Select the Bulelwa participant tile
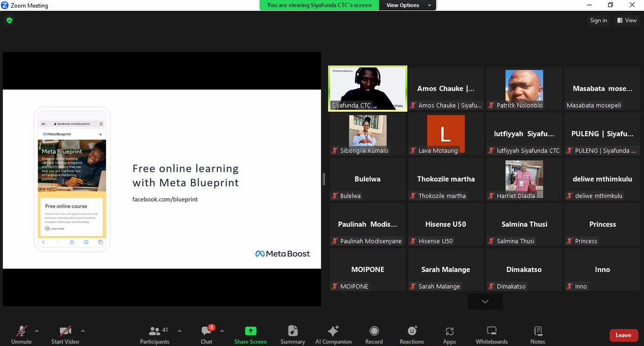This screenshot has height=346, width=644. pyautogui.click(x=368, y=179)
